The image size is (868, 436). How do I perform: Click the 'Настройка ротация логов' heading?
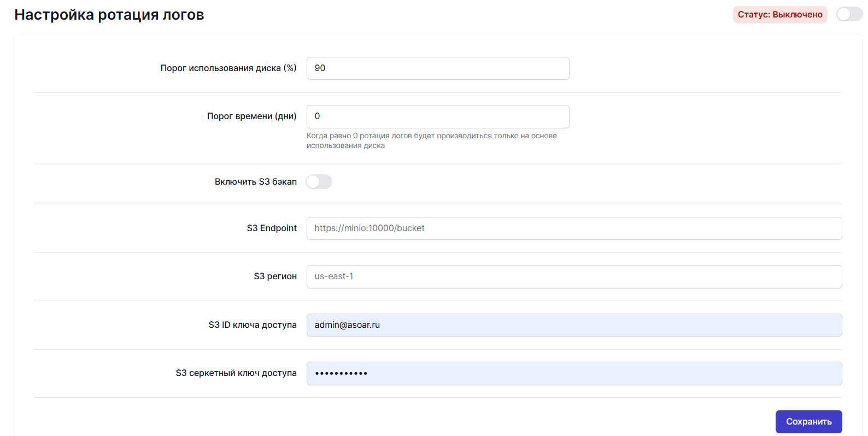109,15
